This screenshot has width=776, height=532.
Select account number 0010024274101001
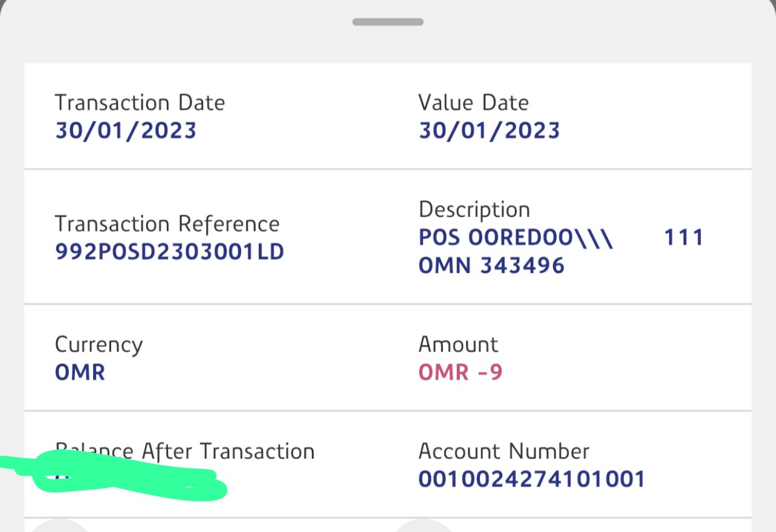point(532,479)
